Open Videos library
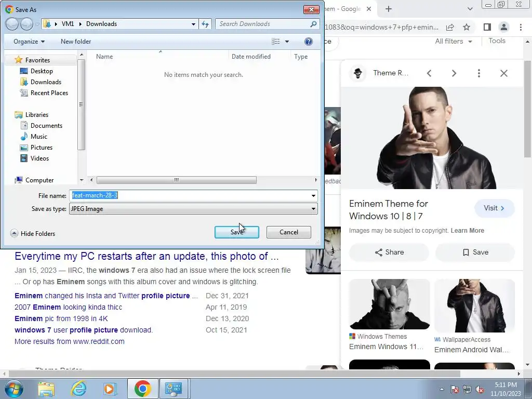 tap(39, 158)
